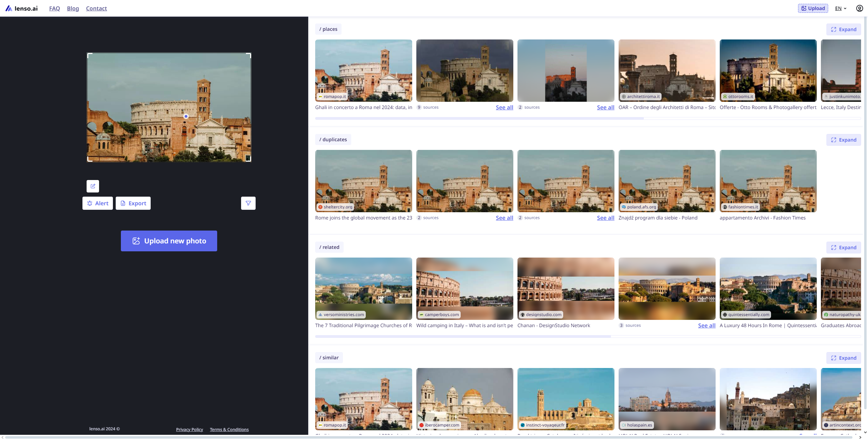Click See all for 9 sources
Image resolution: width=868 pixels, height=440 pixels.
pos(504,107)
